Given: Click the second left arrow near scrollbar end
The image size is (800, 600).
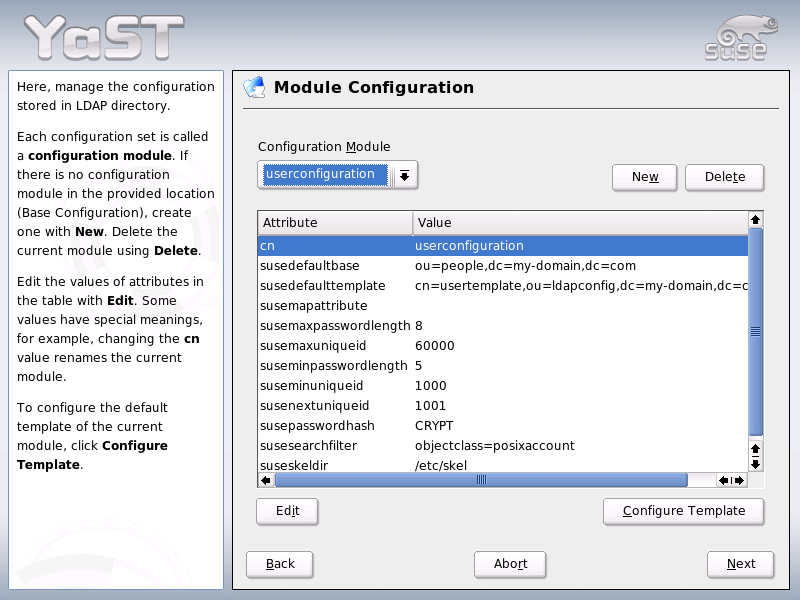Looking at the screenshot, I should (x=724, y=480).
